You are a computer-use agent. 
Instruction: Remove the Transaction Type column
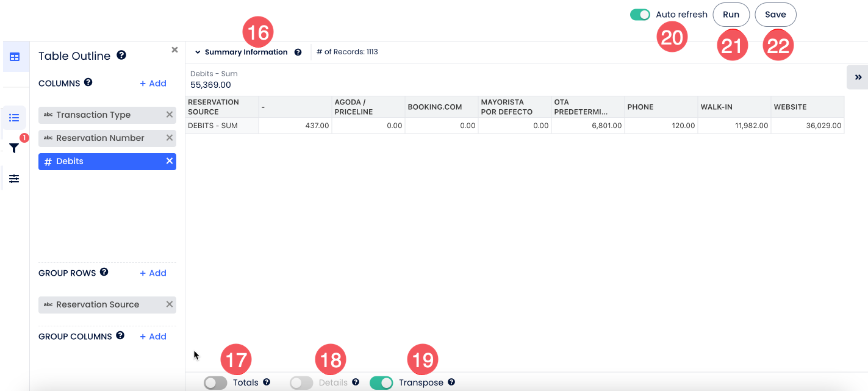(170, 115)
